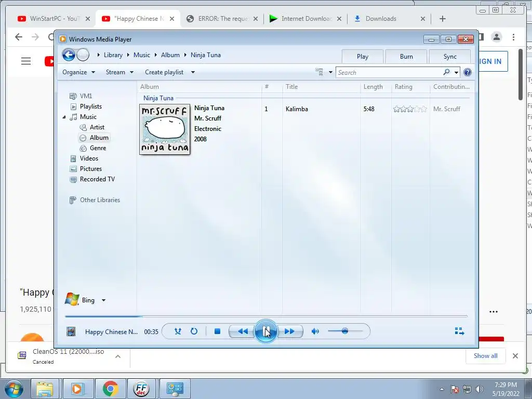
Task: Stop playback with the stop button
Action: click(x=218, y=331)
